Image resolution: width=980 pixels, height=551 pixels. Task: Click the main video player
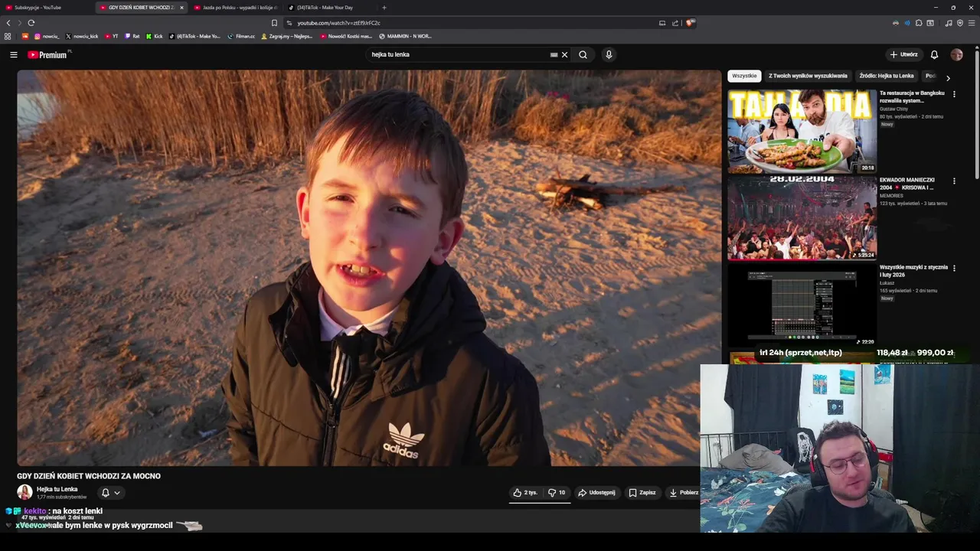click(x=369, y=268)
